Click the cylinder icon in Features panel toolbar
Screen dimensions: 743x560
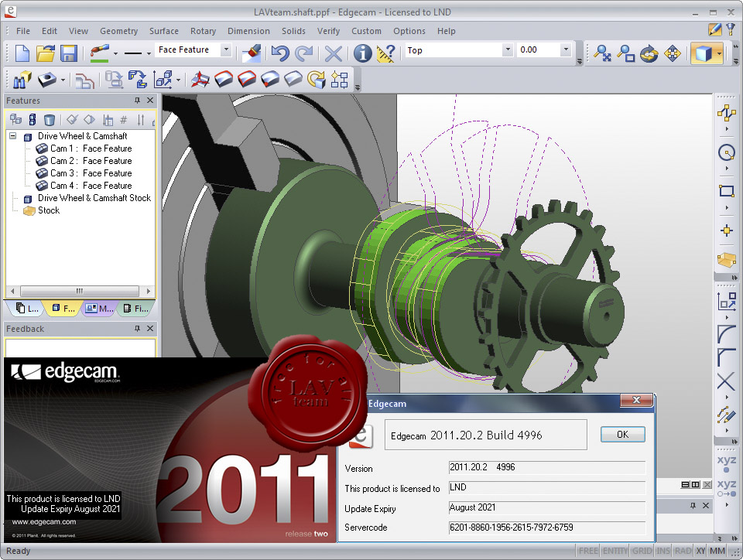(x=50, y=120)
